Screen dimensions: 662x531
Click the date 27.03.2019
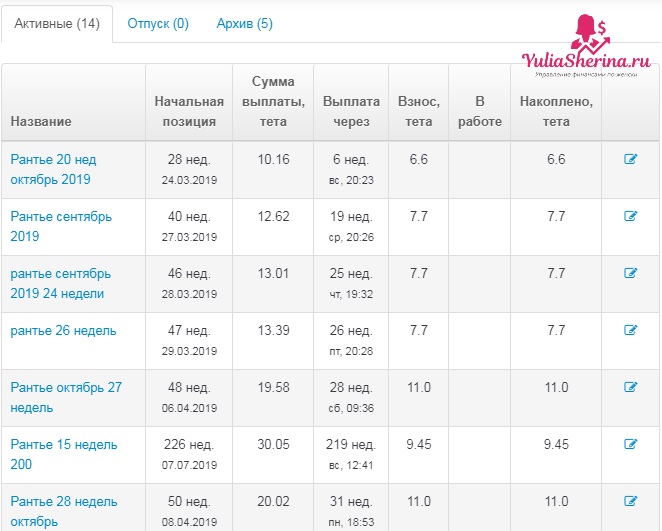pyautogui.click(x=189, y=237)
